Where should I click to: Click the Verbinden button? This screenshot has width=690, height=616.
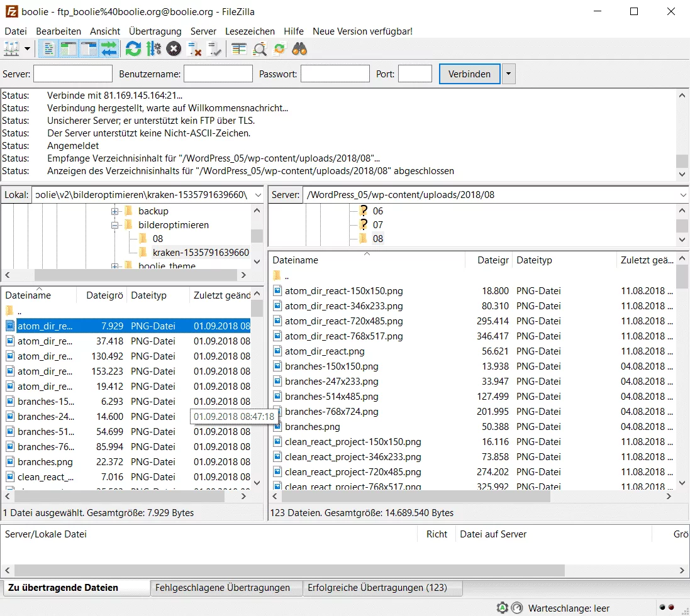click(469, 74)
